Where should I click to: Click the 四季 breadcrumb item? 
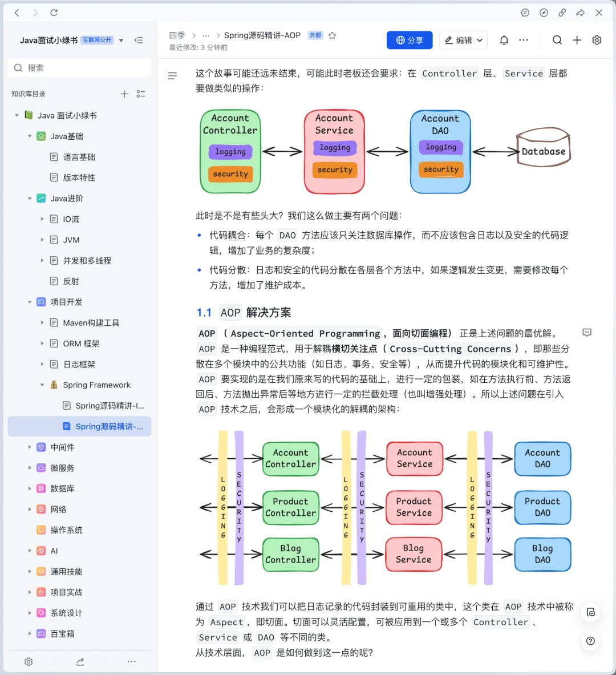[177, 35]
